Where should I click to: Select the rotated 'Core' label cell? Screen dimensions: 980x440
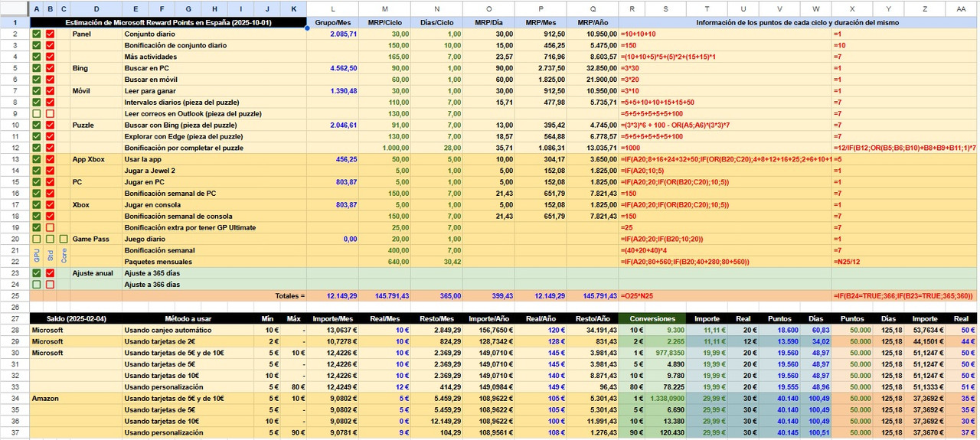[64, 256]
